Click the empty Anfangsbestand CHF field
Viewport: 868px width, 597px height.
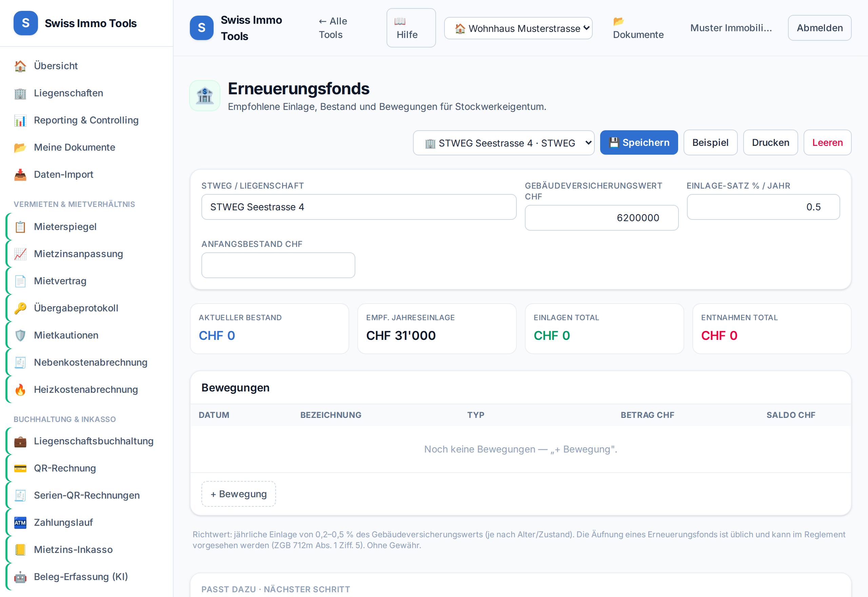tap(278, 266)
